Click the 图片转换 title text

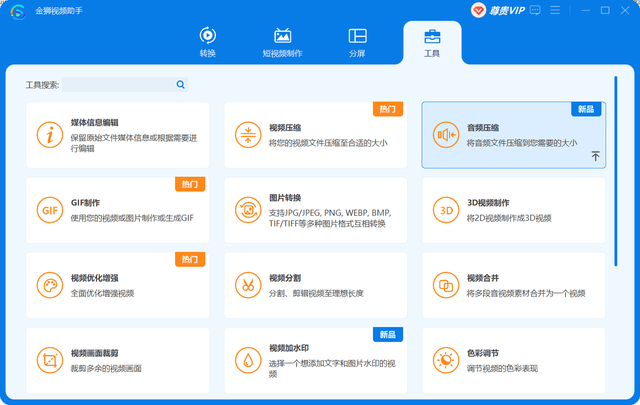pos(285,198)
